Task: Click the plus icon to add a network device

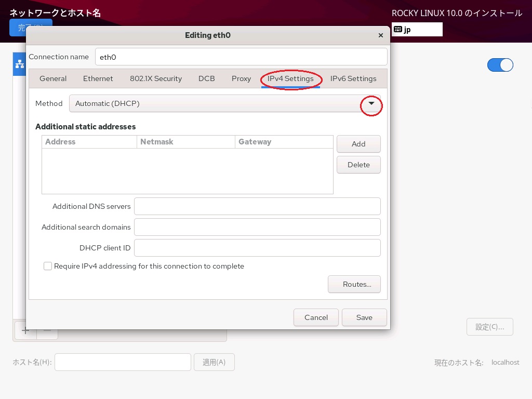Action: [25, 330]
